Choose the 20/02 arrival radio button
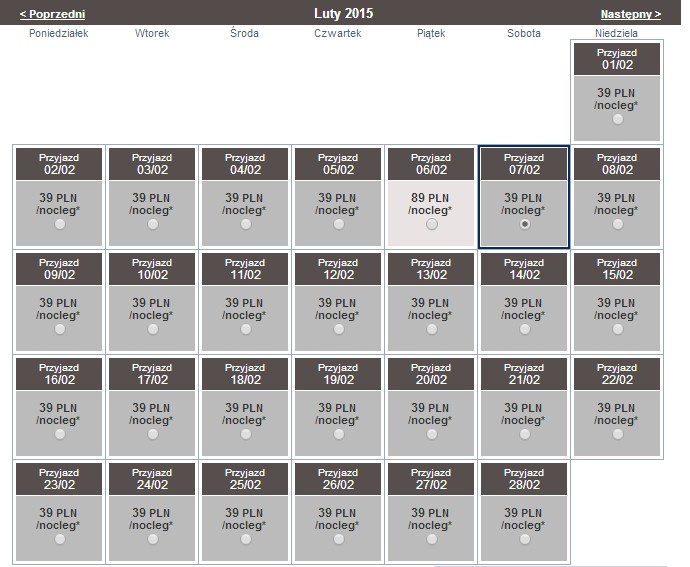Viewport: 690px width, 567px height. (x=432, y=434)
